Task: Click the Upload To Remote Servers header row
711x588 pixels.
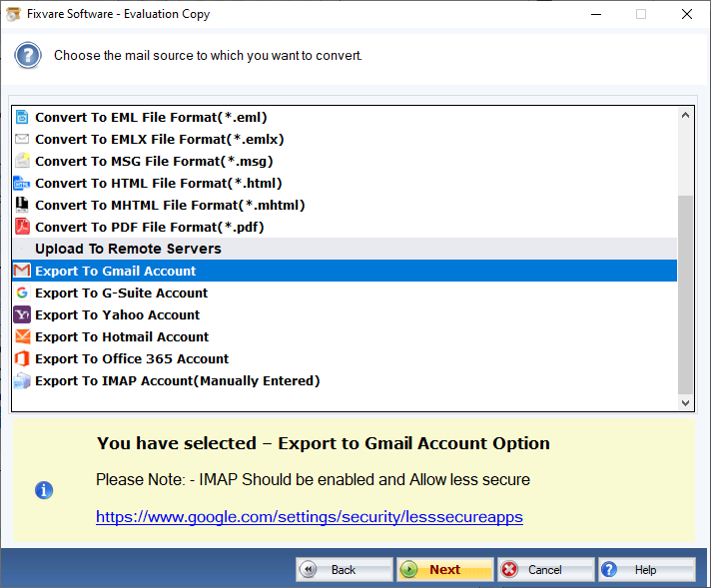Action: tap(345, 249)
